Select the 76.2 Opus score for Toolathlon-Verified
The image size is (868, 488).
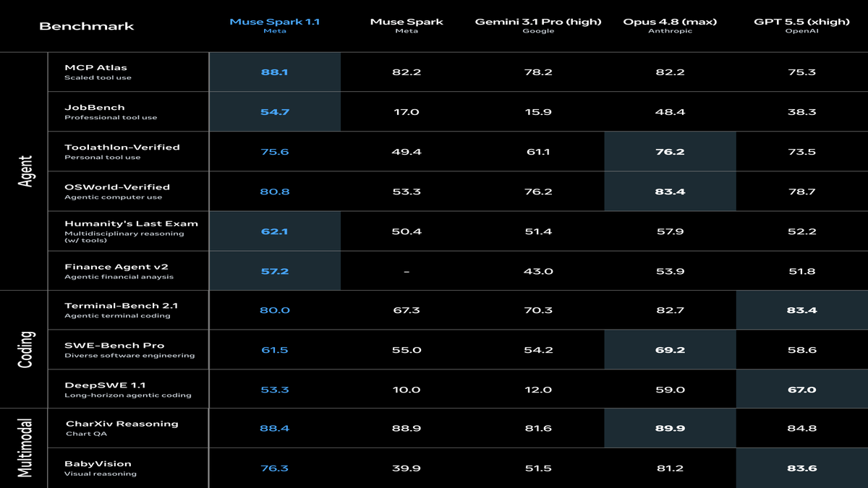pos(670,152)
